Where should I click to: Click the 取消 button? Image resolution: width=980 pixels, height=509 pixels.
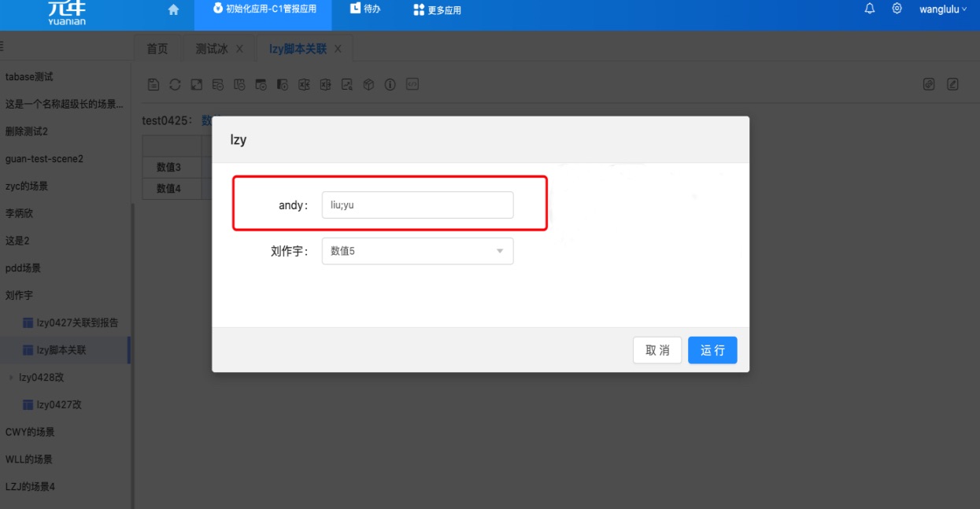657,350
